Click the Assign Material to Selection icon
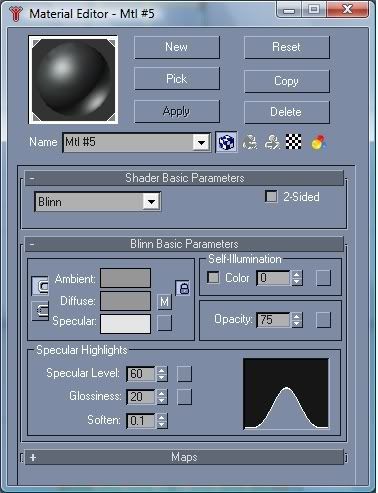 pyautogui.click(x=272, y=142)
